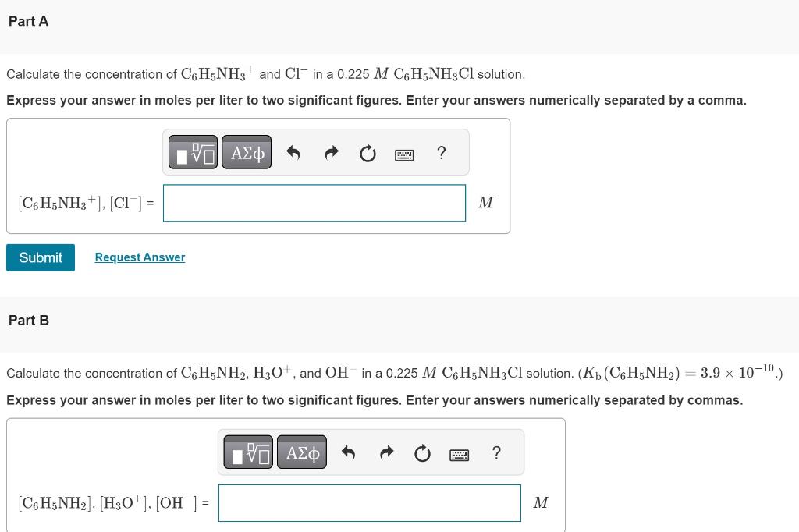799x532 pixels.
Task: Select the Part B section header
Action: pos(28,321)
